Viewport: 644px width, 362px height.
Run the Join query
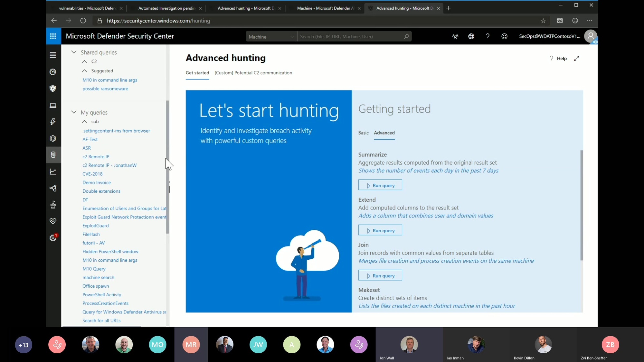coord(380,275)
